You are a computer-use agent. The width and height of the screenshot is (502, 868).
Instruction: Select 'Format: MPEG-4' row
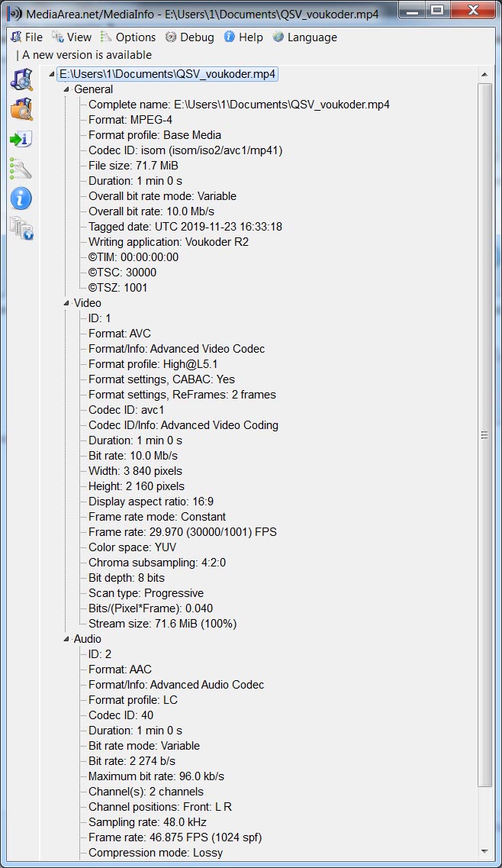[130, 120]
